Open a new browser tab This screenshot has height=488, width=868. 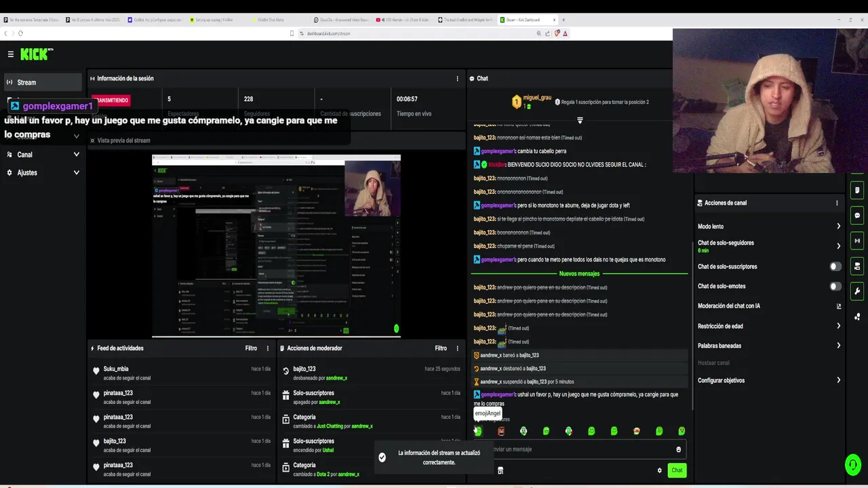(x=564, y=20)
